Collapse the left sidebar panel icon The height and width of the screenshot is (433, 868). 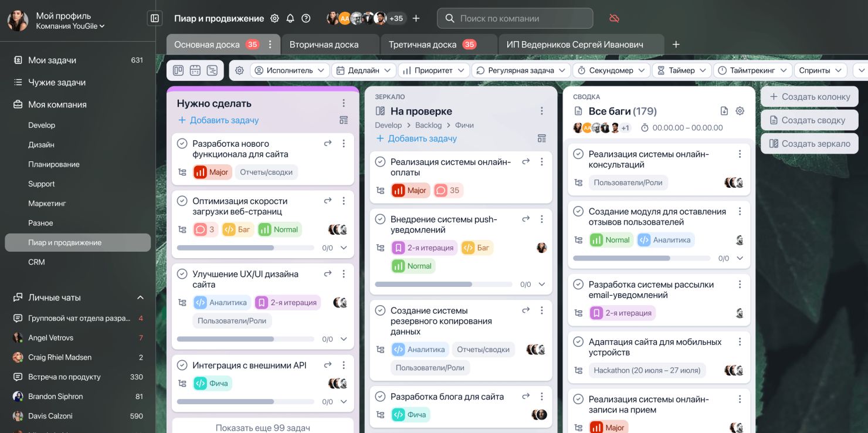(155, 18)
